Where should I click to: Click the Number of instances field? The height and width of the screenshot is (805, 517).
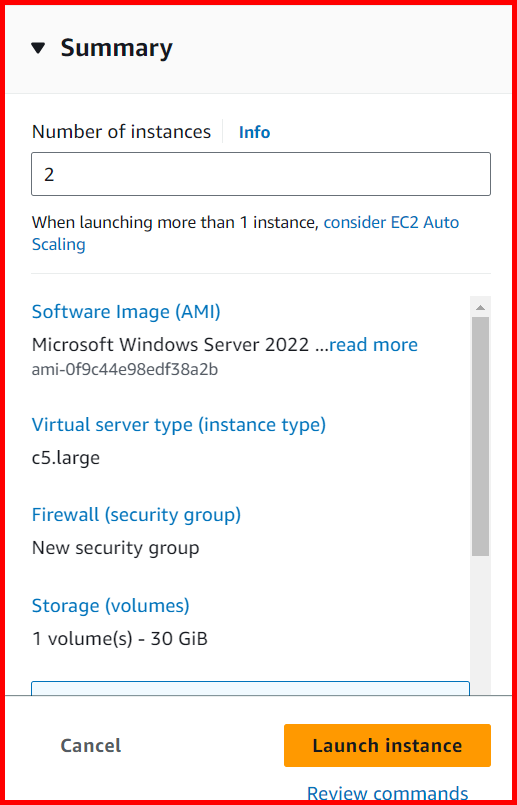click(261, 174)
